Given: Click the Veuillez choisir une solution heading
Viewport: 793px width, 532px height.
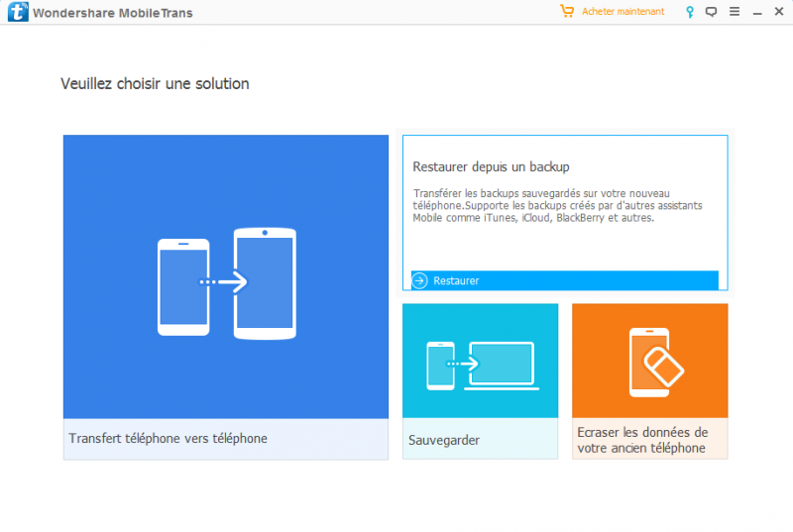Looking at the screenshot, I should coord(155,84).
